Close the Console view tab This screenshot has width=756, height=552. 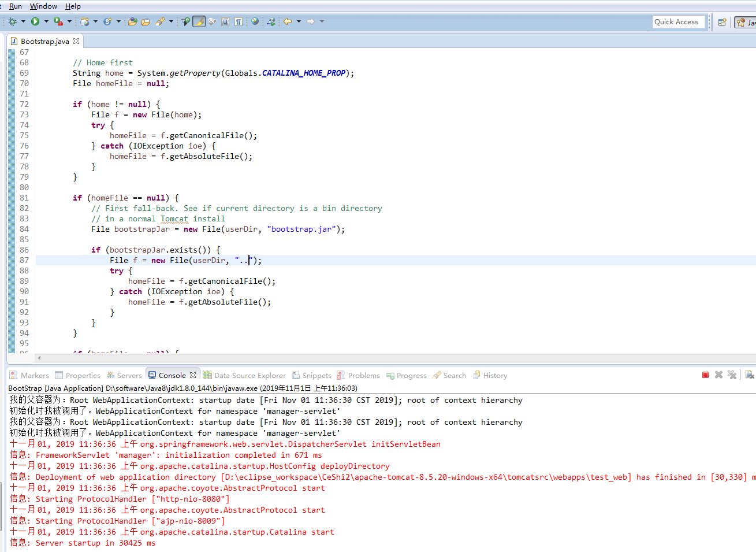point(193,375)
